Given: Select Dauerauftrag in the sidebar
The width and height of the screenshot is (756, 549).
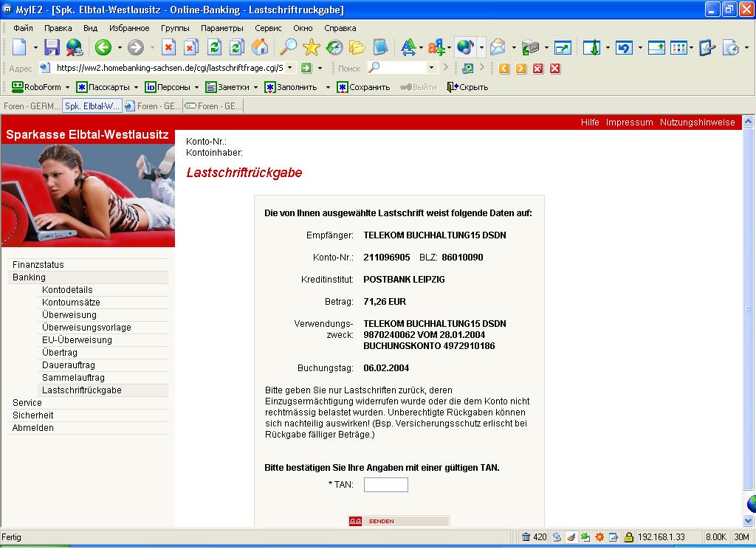Looking at the screenshot, I should (69, 365).
